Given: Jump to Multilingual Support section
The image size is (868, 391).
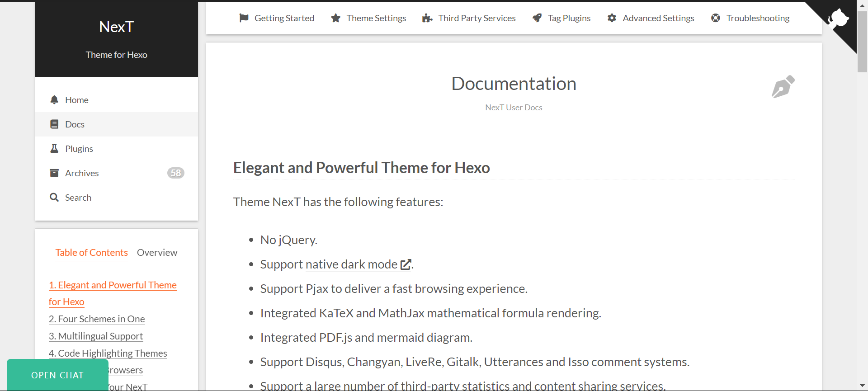Looking at the screenshot, I should (x=96, y=336).
